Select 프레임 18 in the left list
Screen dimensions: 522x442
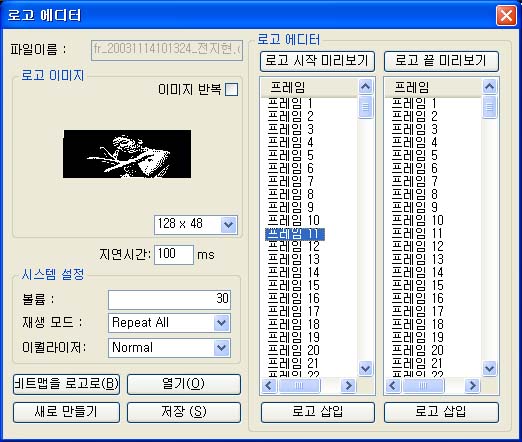[294, 324]
